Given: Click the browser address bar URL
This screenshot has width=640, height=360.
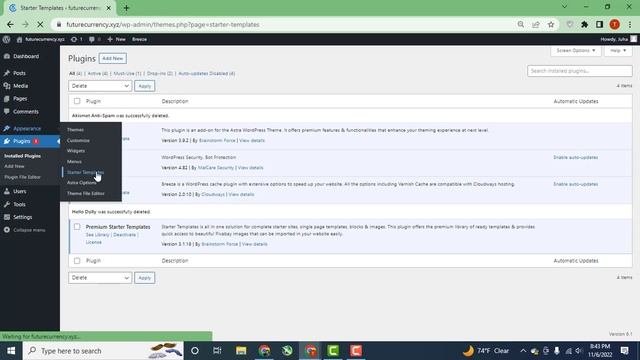Looking at the screenshot, I should (x=163, y=24).
